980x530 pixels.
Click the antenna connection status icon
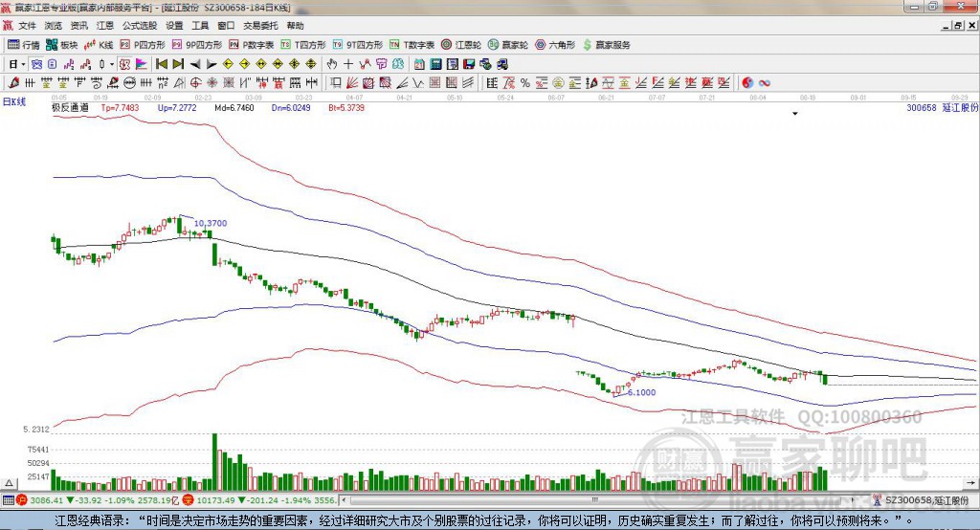click(x=878, y=500)
